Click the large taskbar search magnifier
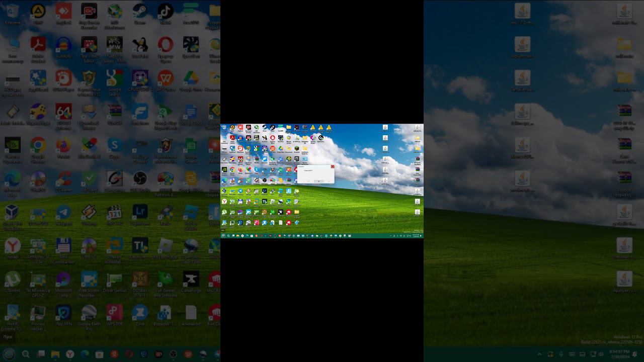 pos(26,354)
